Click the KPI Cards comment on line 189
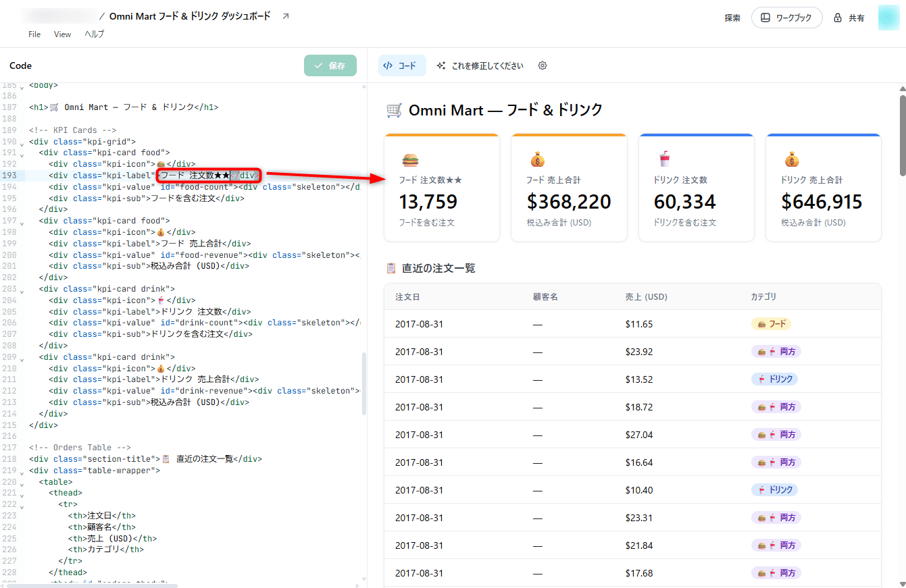Screen dimensions: 906x588 tap(73, 130)
